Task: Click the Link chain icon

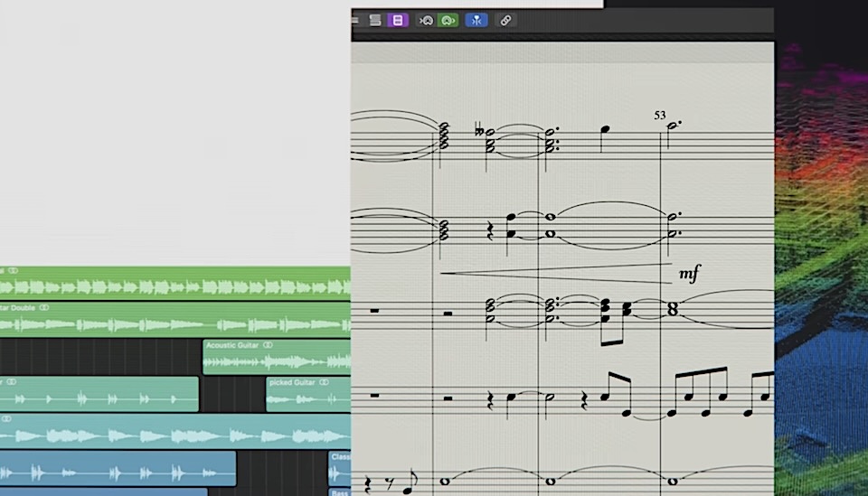Action: (x=506, y=20)
